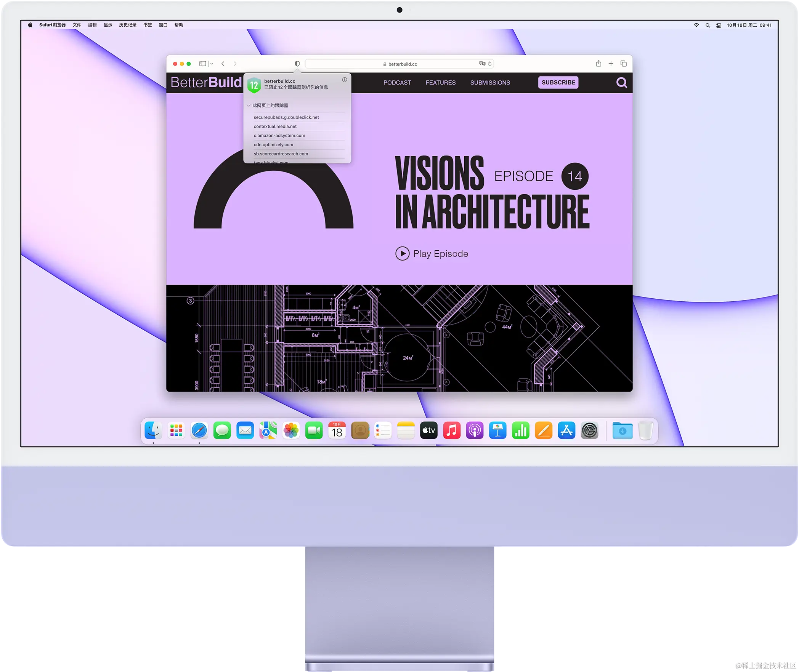Reload the page with refresh icon
This screenshot has height=672, width=799.
(x=490, y=64)
